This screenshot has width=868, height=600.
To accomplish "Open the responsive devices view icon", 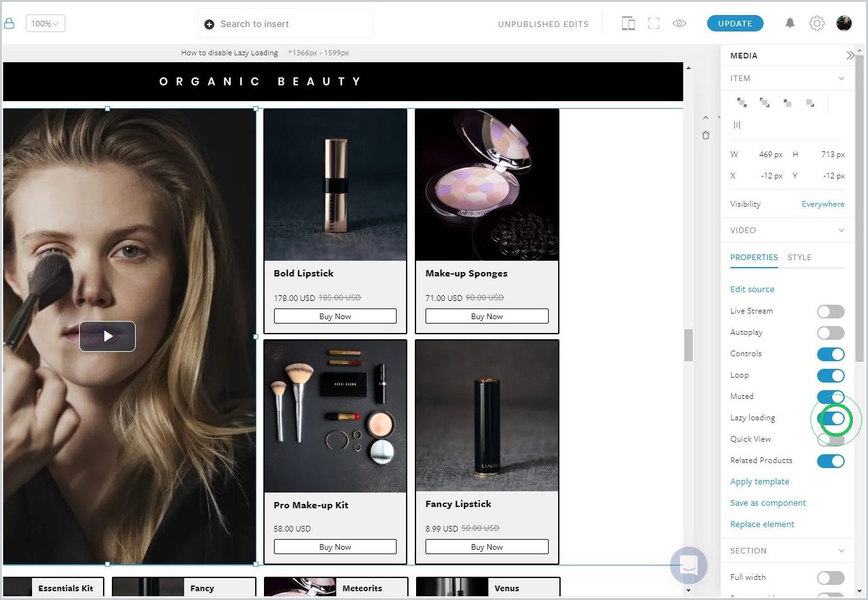I will pyautogui.click(x=628, y=24).
